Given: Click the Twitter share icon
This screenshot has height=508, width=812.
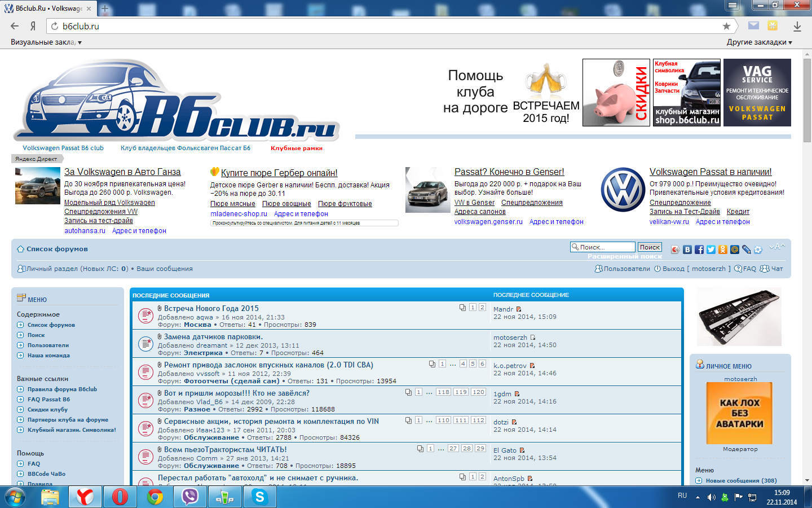Looking at the screenshot, I should point(710,249).
